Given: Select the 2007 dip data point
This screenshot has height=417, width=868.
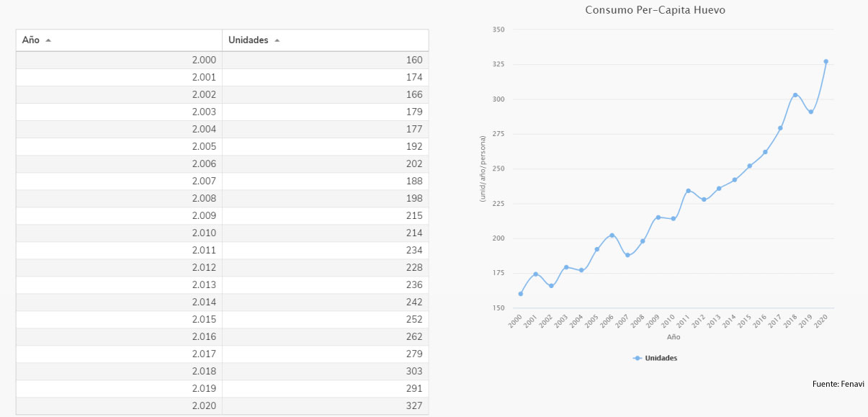Looking at the screenshot, I should (627, 255).
